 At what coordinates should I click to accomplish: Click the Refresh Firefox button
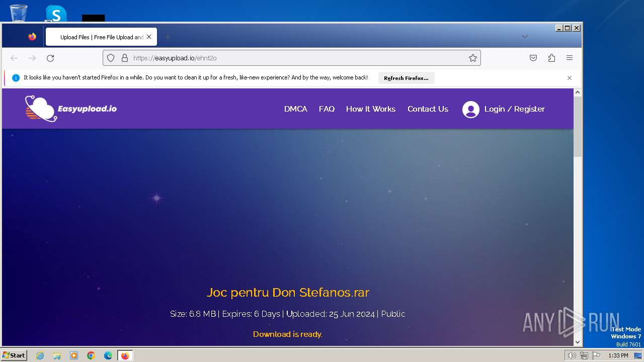[x=406, y=78]
